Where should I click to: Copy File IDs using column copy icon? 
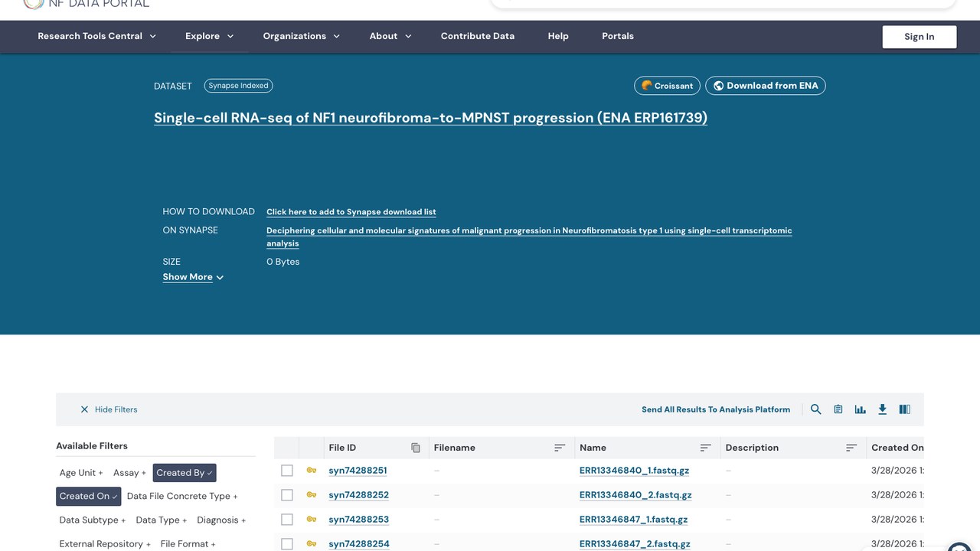pyautogui.click(x=416, y=448)
